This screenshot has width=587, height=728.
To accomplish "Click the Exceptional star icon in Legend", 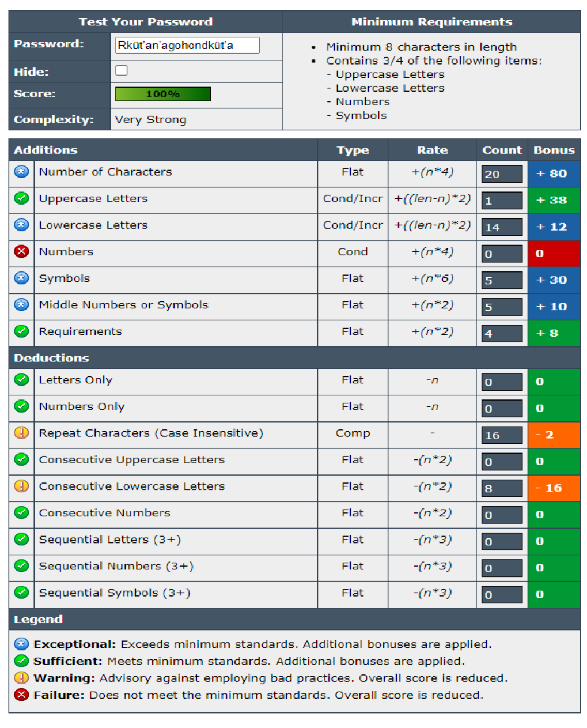I will 21,644.
